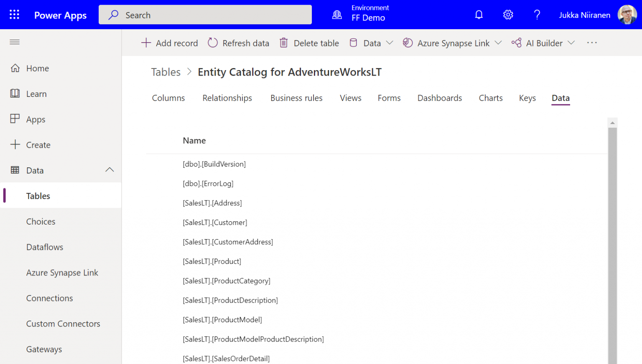Viewport: 642px width, 364px height.
Task: Click the Add record plus icon
Action: (146, 43)
